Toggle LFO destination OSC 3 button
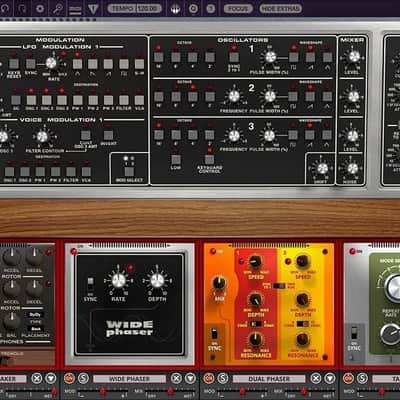The image size is (400, 400). [62, 100]
